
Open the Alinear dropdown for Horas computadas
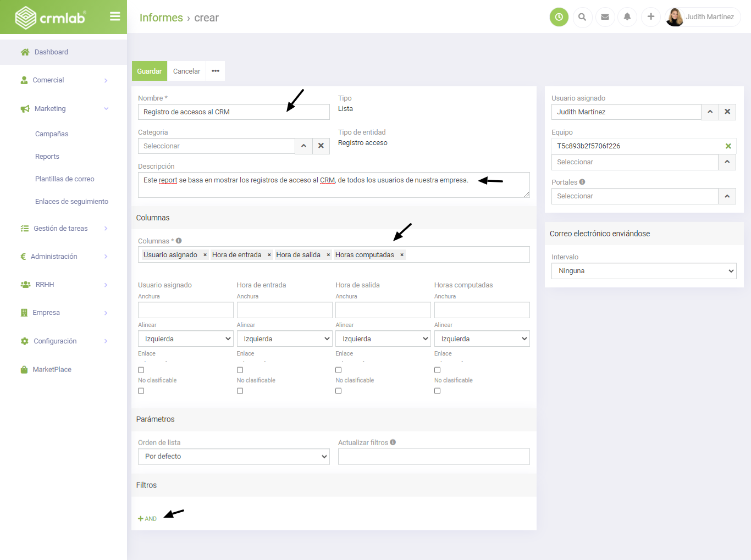482,339
